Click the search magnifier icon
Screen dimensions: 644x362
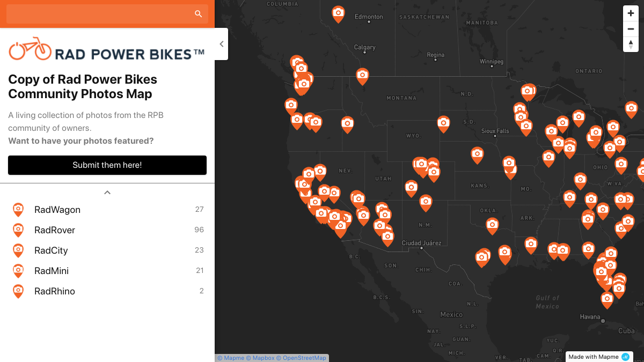click(199, 14)
